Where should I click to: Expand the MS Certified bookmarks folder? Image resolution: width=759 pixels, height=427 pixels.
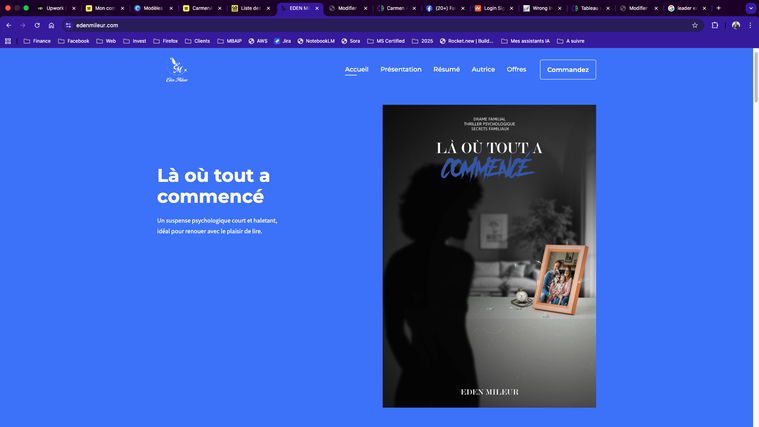click(386, 41)
